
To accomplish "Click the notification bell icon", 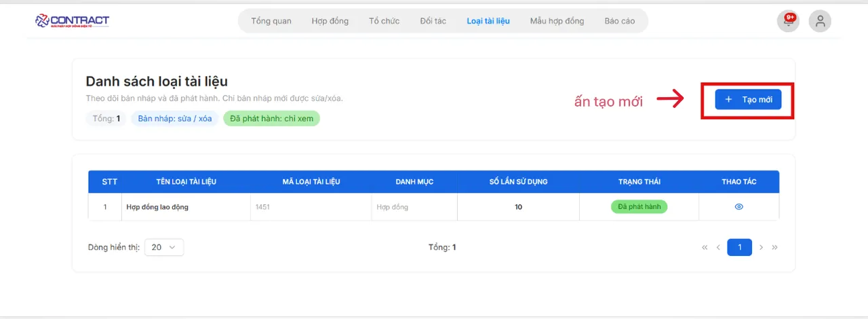I will point(788,21).
